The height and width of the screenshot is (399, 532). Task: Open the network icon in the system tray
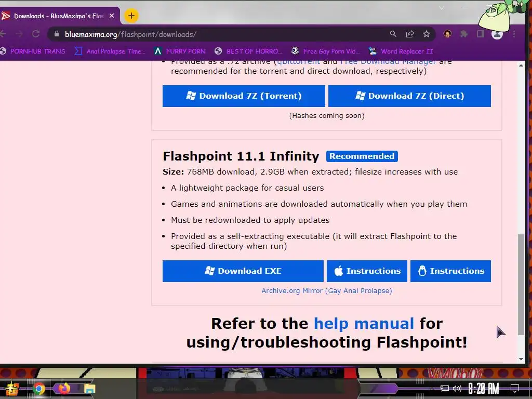tap(445, 389)
